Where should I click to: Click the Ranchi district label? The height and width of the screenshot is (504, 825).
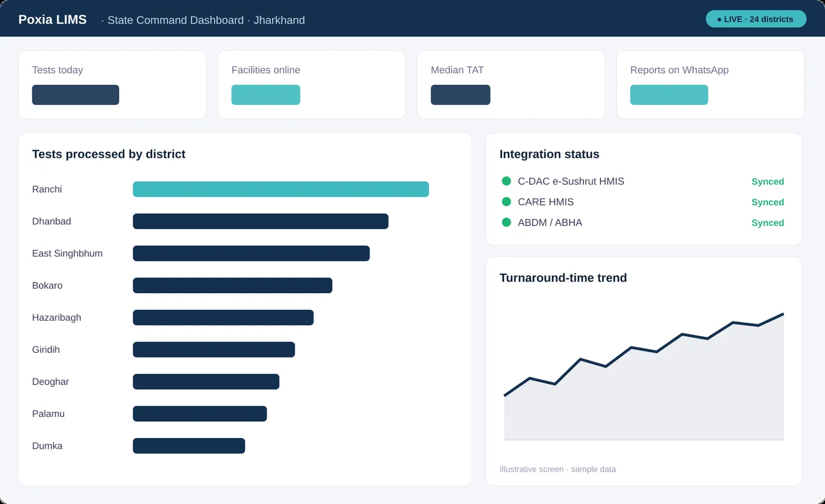pyautogui.click(x=47, y=189)
